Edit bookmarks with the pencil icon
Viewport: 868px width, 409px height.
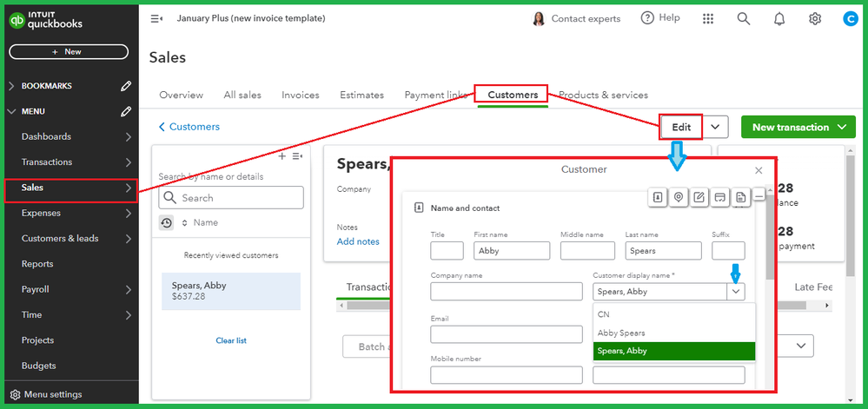126,86
